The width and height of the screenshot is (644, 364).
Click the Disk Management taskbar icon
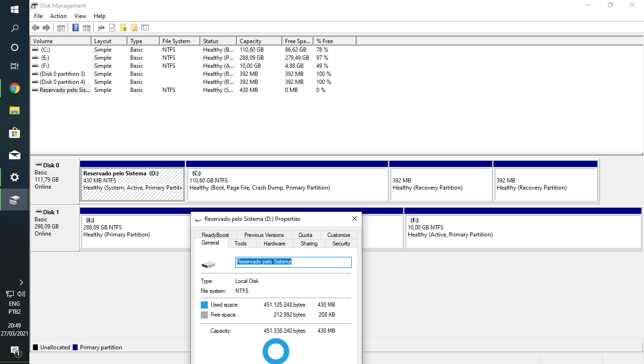pyautogui.click(x=15, y=200)
